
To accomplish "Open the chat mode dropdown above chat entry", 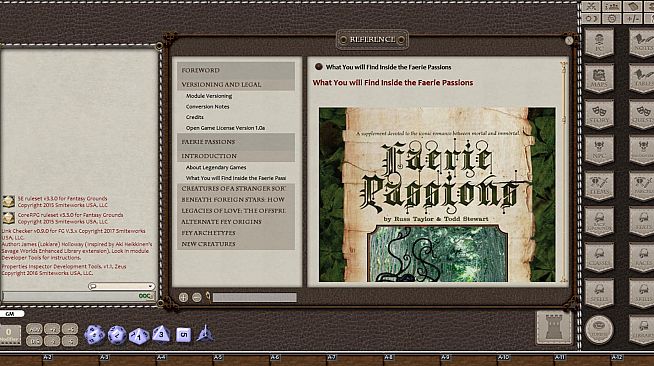I will pos(121,286).
